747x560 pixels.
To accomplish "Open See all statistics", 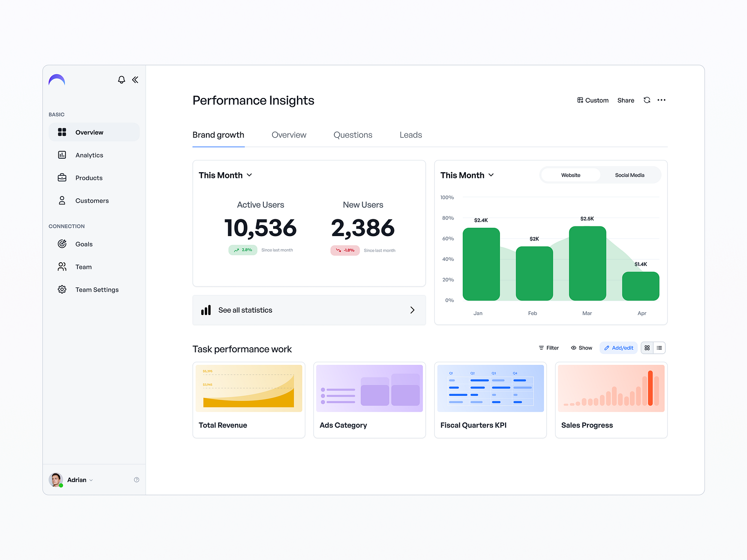I will [x=309, y=310].
